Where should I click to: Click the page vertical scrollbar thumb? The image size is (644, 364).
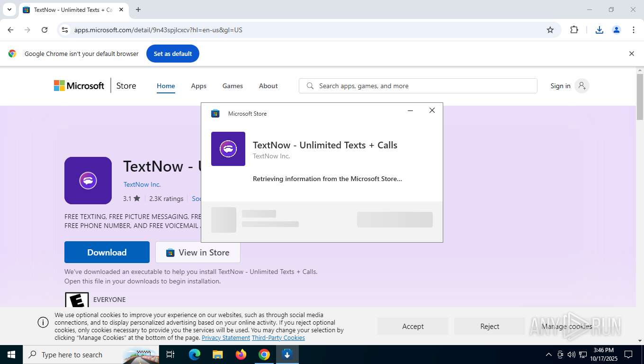coord(640,97)
